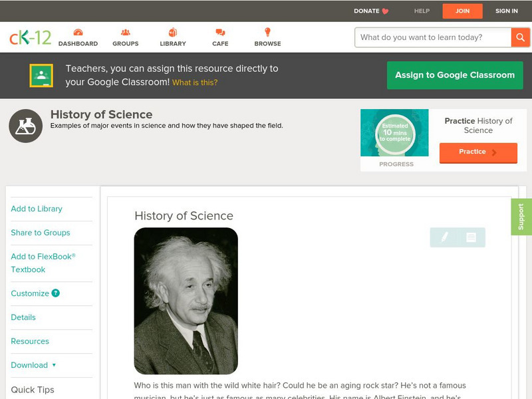Expand the Download dropdown arrow
The height and width of the screenshot is (399, 532).
(54, 365)
